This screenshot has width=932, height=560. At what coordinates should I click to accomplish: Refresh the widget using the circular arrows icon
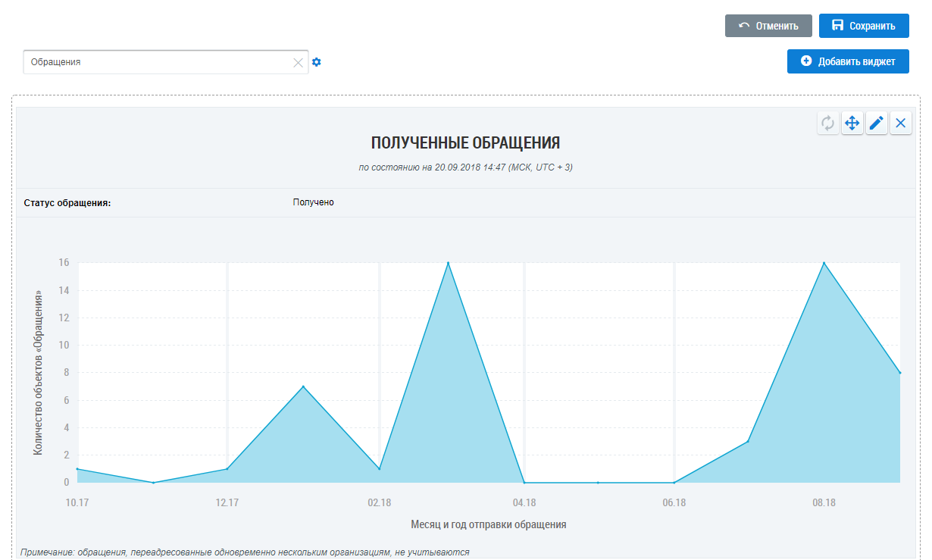(x=827, y=123)
